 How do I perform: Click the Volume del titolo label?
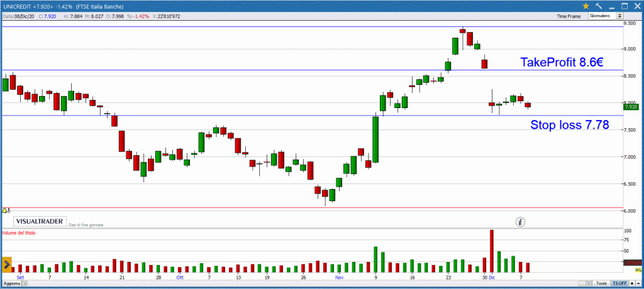click(19, 232)
